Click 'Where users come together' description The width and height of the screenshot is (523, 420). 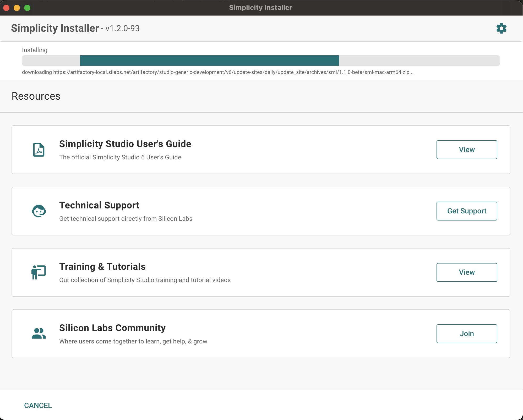[133, 341]
